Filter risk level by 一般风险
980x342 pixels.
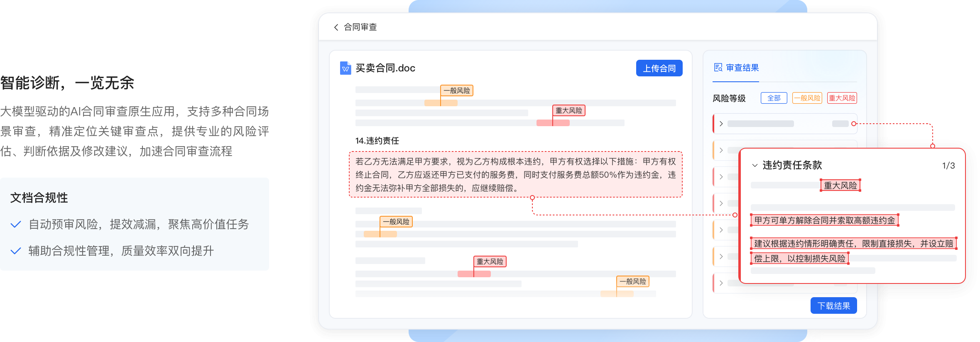point(807,98)
